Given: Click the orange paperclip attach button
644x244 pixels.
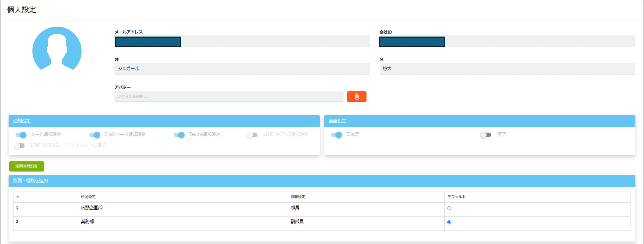Looking at the screenshot, I should click(356, 97).
